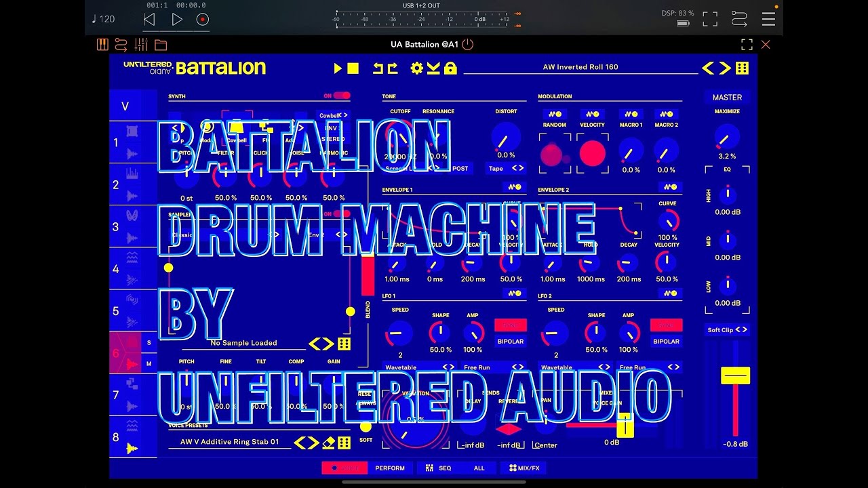Switch to the MIX/FX tab
Screen dimensions: 868x488
click(523, 468)
